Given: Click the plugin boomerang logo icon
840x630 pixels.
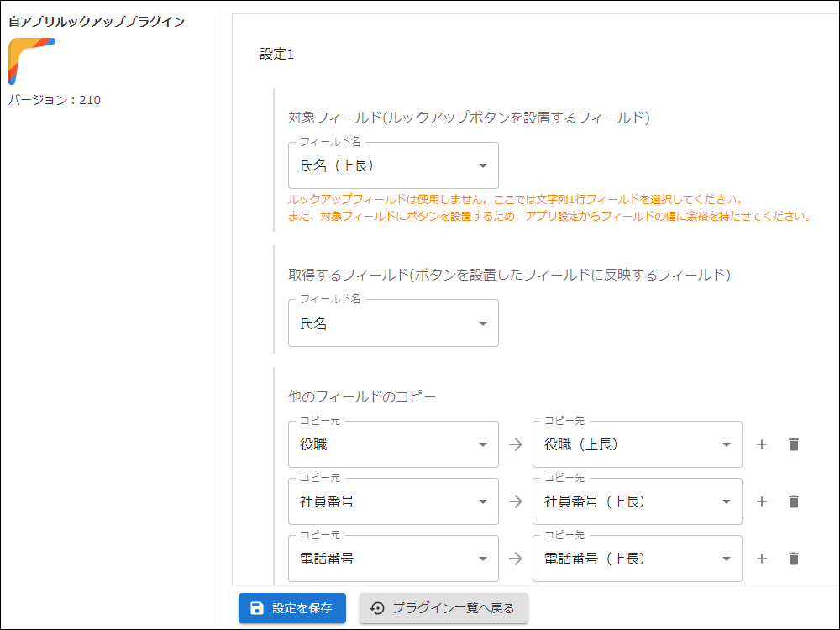Looking at the screenshot, I should point(32,60).
